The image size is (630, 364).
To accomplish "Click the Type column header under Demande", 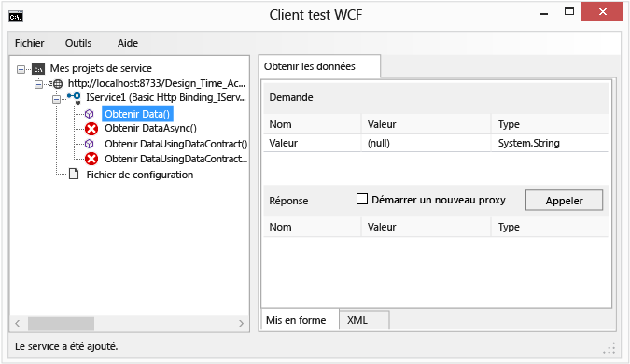I will (549, 124).
